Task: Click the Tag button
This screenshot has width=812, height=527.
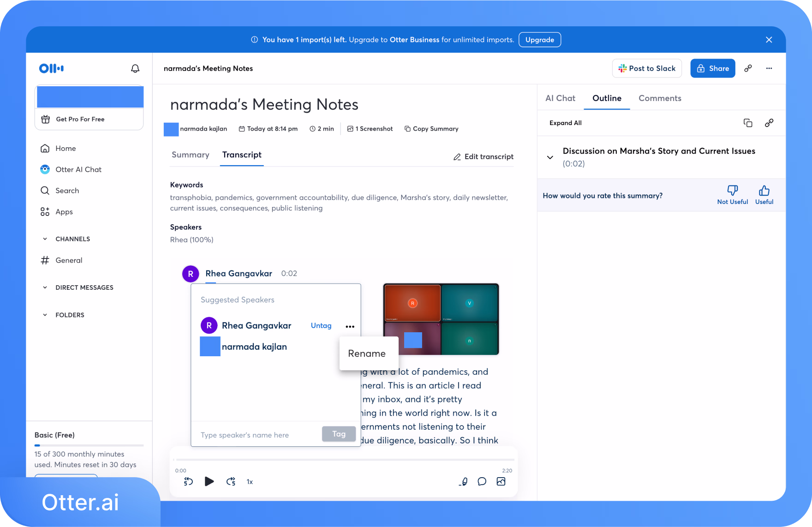Action: 339,434
